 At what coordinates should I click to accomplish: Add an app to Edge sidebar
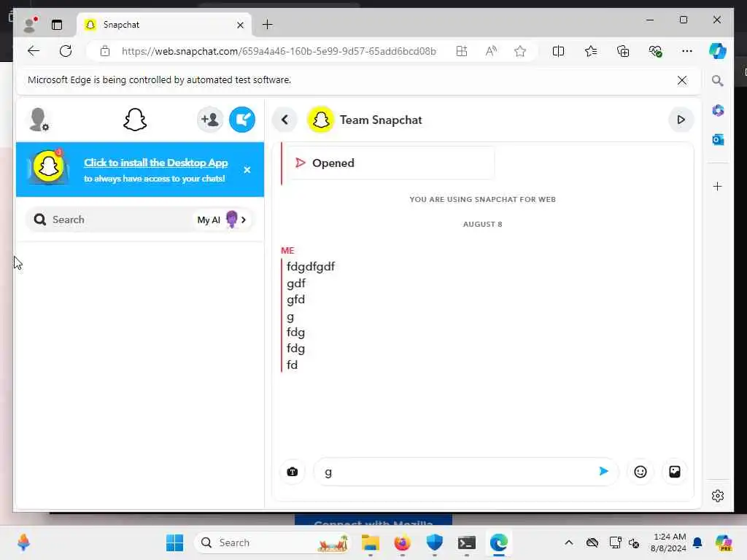[718, 186]
